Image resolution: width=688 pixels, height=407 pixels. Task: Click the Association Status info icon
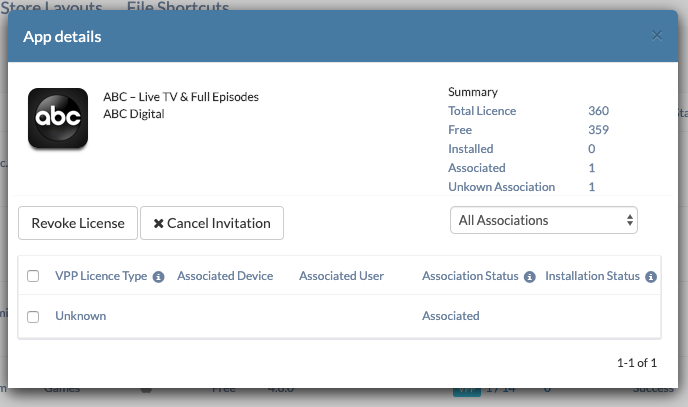[530, 277]
